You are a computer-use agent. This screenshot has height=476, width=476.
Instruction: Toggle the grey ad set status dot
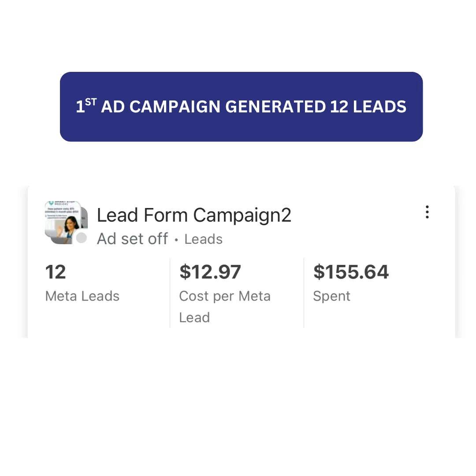point(82,238)
